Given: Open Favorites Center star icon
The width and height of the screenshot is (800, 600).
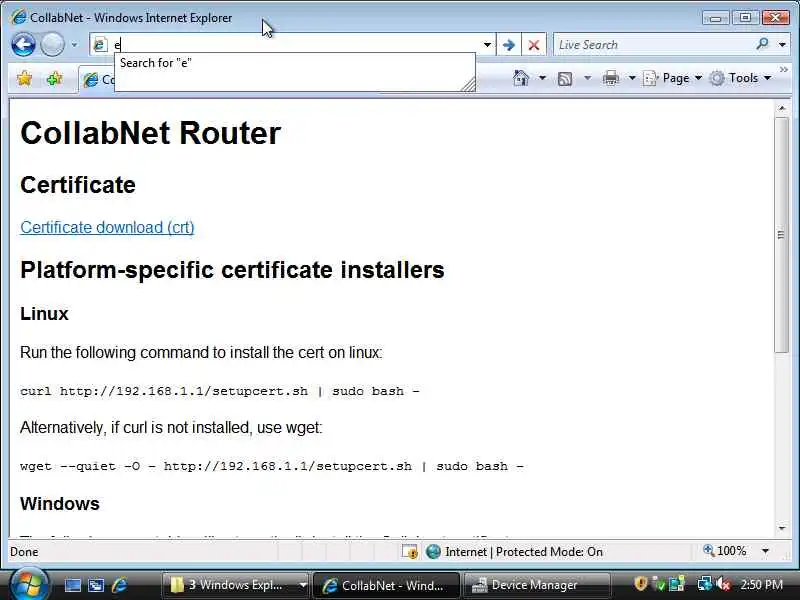Looking at the screenshot, I should tap(24, 79).
